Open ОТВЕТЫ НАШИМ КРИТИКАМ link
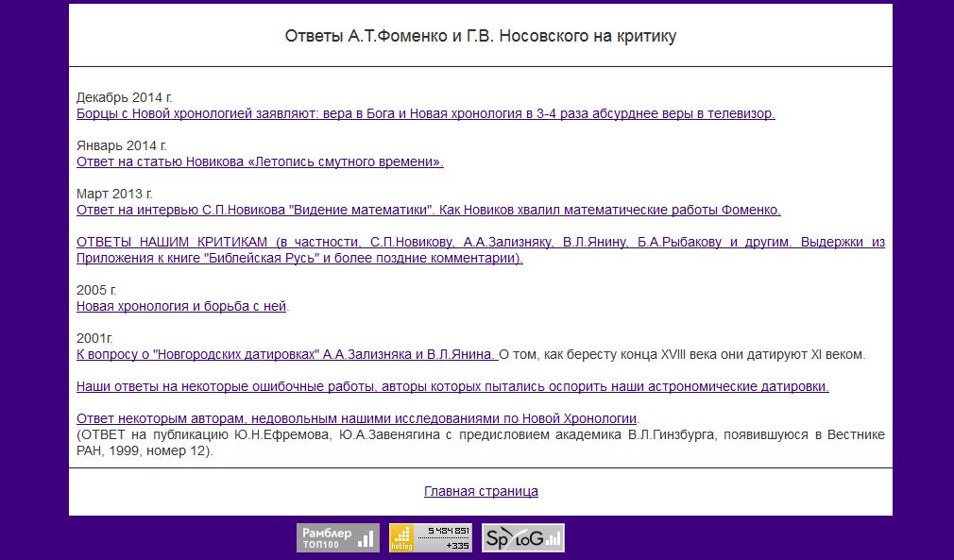The height and width of the screenshot is (560, 954). 481,250
